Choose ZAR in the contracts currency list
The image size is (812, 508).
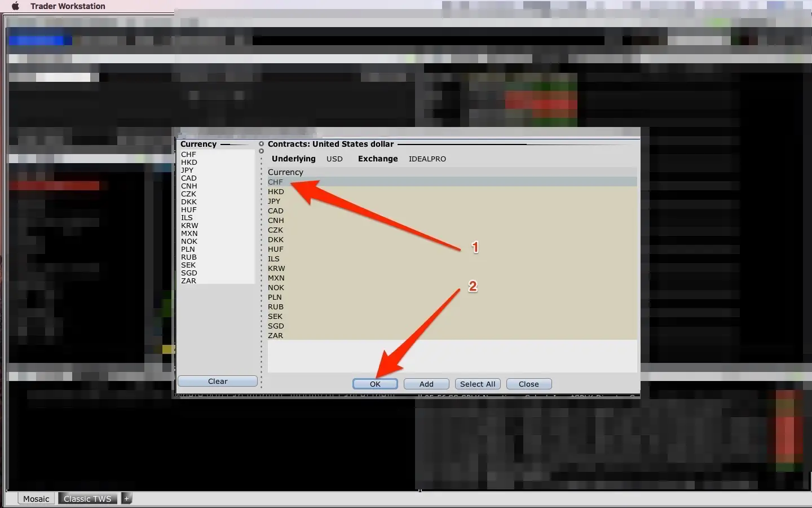(276, 336)
